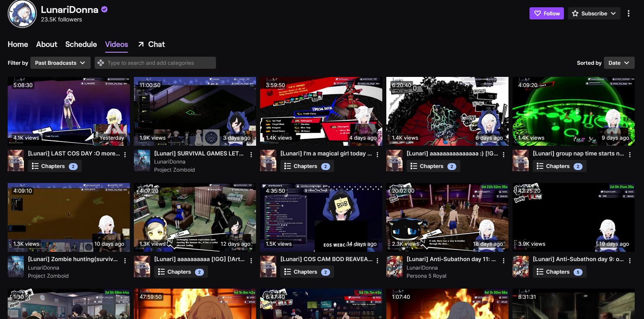Expand Chapters with 5 entries on Anti-Subathon day 9

(x=559, y=272)
